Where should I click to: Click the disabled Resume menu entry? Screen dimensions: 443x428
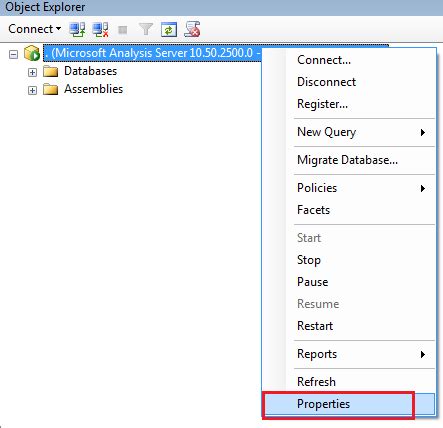(349, 304)
